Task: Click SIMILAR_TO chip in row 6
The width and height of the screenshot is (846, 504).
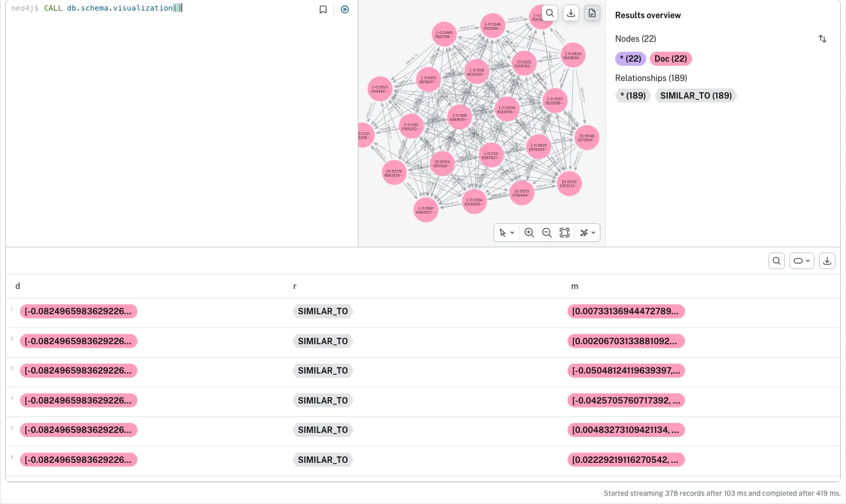Action: point(323,460)
